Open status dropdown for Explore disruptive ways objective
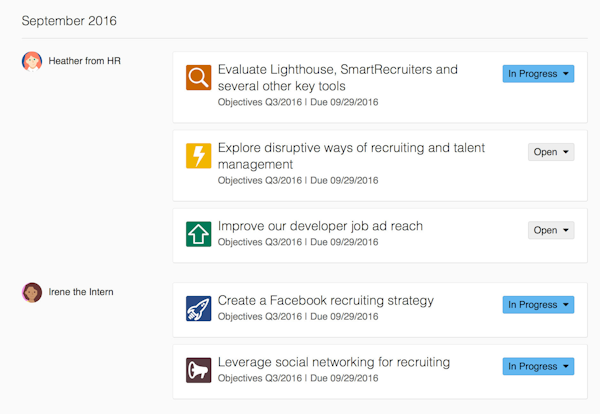The image size is (600, 414). point(552,152)
